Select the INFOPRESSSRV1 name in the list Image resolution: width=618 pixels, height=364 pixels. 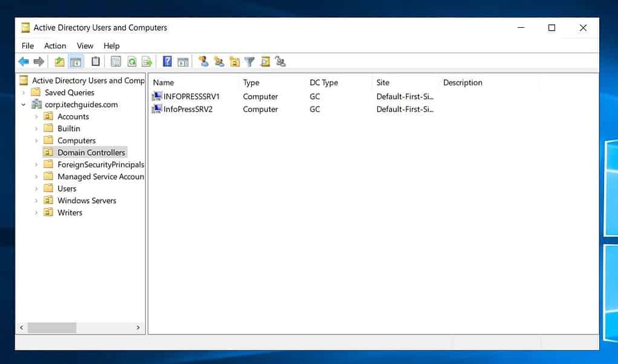192,97
